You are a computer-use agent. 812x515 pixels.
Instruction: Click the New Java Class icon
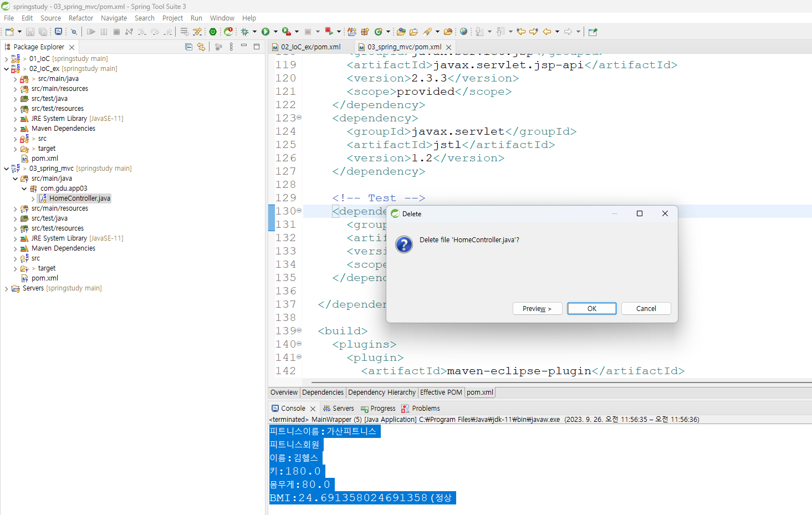[x=379, y=32]
